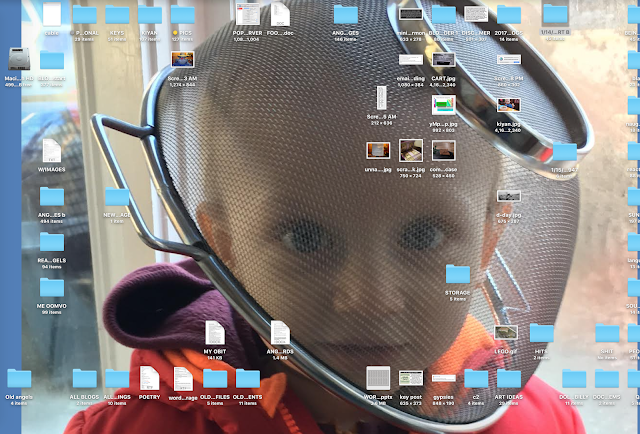Select the POP...RVER screenshot thumbnail
Image resolution: width=640 pixels, height=434 pixels.
[248, 14]
